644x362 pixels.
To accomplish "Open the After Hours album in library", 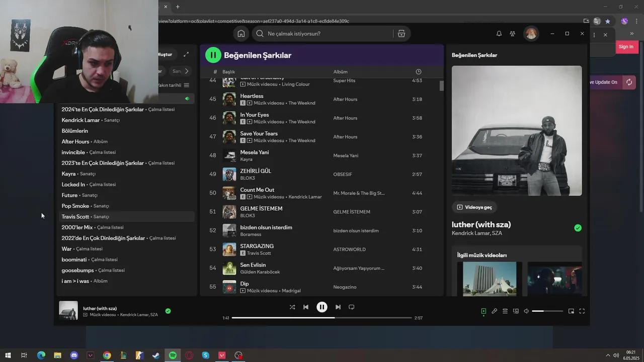I will point(126,142).
